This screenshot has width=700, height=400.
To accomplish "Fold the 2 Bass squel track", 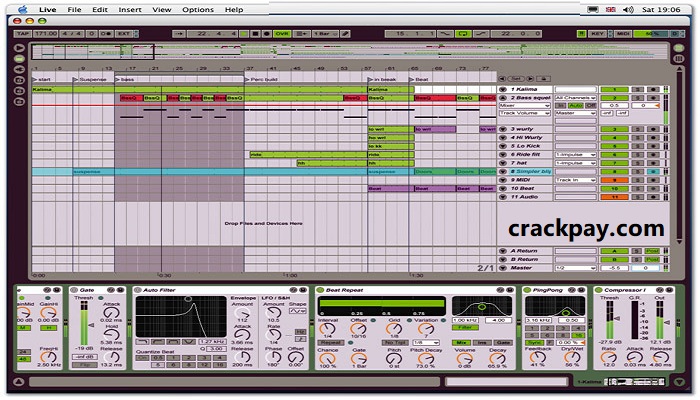I will click(502, 98).
